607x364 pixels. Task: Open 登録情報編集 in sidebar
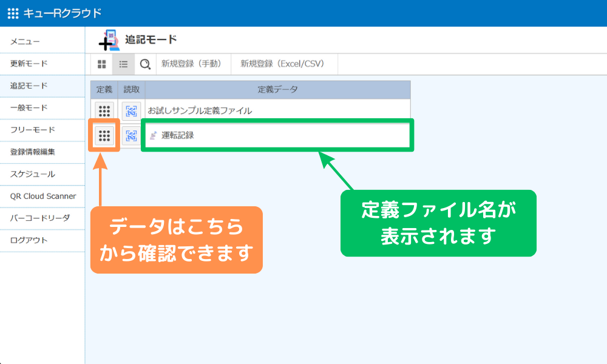(42, 152)
